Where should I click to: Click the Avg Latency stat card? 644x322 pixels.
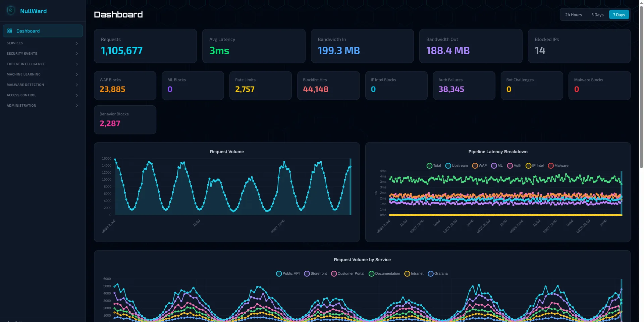point(254,46)
